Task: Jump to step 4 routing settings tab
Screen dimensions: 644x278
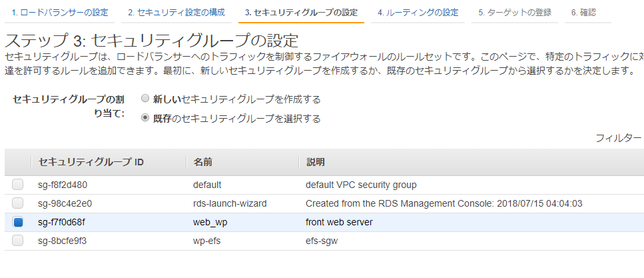Action: (x=418, y=13)
